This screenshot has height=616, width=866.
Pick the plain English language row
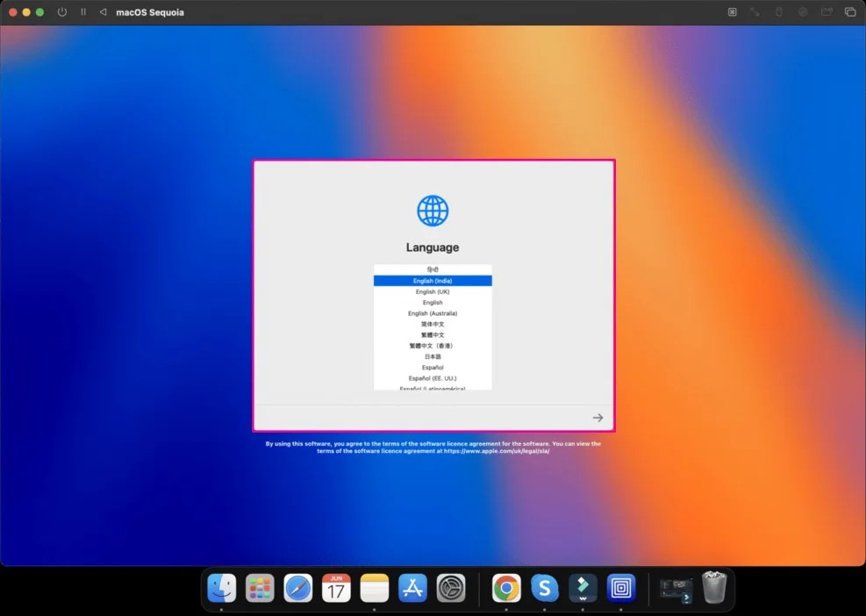point(433,302)
